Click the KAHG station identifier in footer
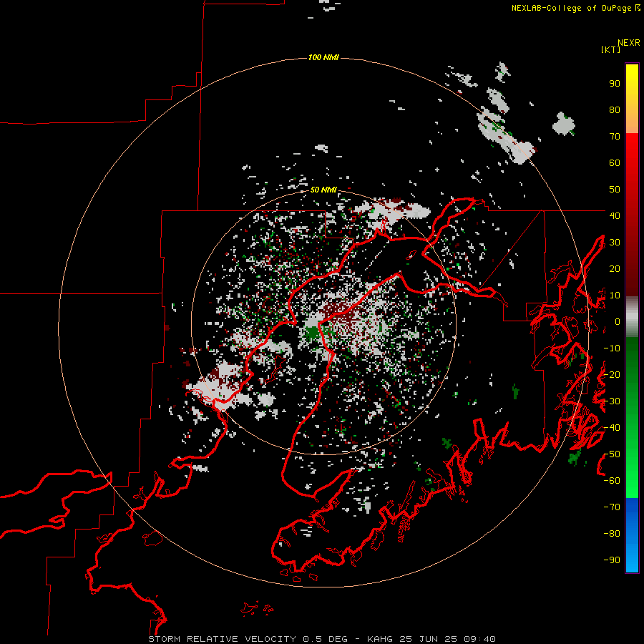This screenshot has height=644, width=644. (380, 639)
